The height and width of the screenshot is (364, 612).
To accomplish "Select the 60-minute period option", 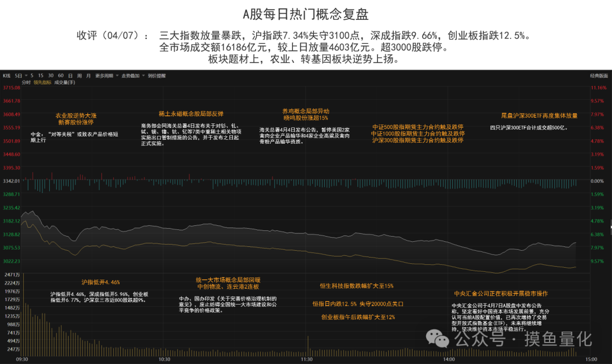I will pos(61,75).
